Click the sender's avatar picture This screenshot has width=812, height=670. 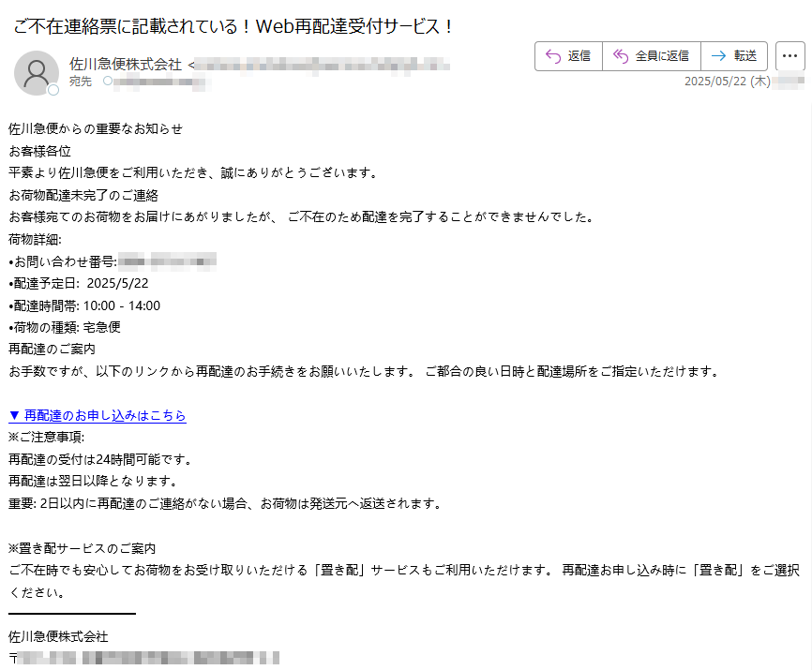[37, 73]
